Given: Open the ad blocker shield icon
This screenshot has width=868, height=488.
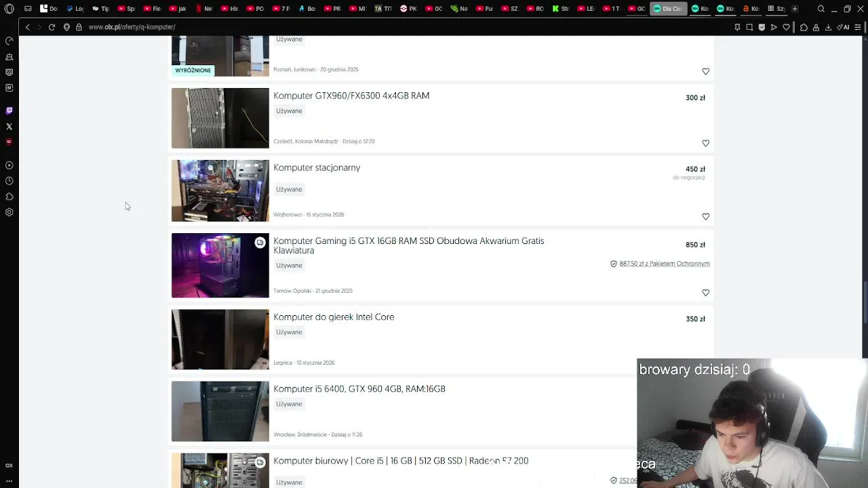Looking at the screenshot, I should click(x=762, y=27).
